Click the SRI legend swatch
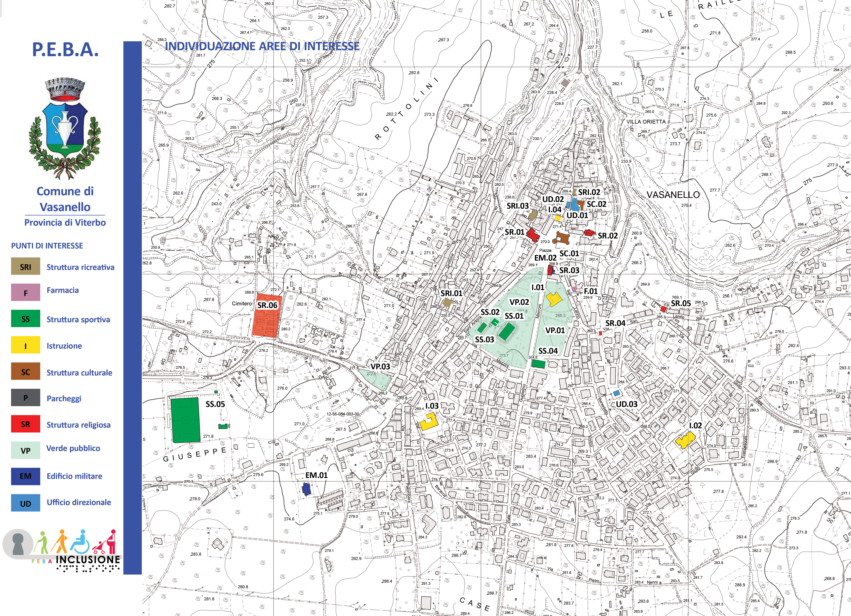Image resolution: width=851 pixels, height=616 pixels. pyautogui.click(x=25, y=267)
